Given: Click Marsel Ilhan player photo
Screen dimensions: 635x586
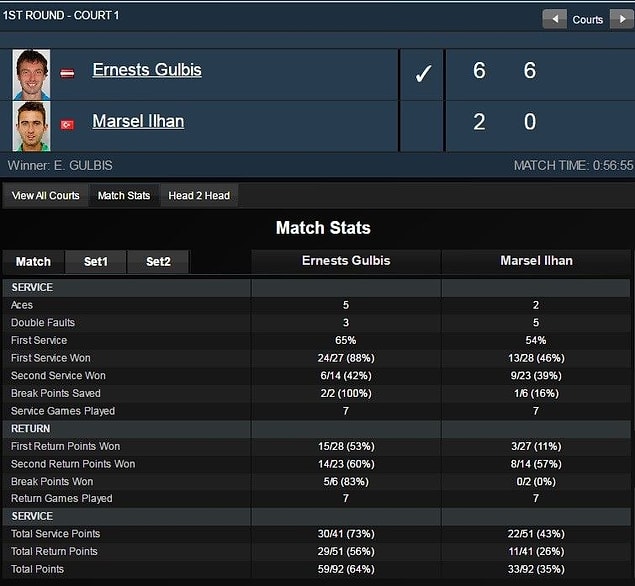Looking at the screenshot, I should tap(31, 126).
